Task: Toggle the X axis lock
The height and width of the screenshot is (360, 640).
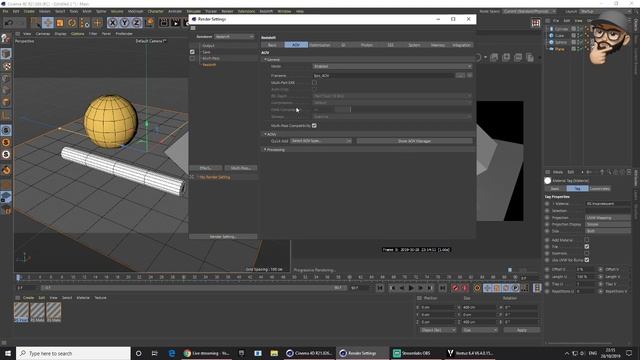Action: 113,23
